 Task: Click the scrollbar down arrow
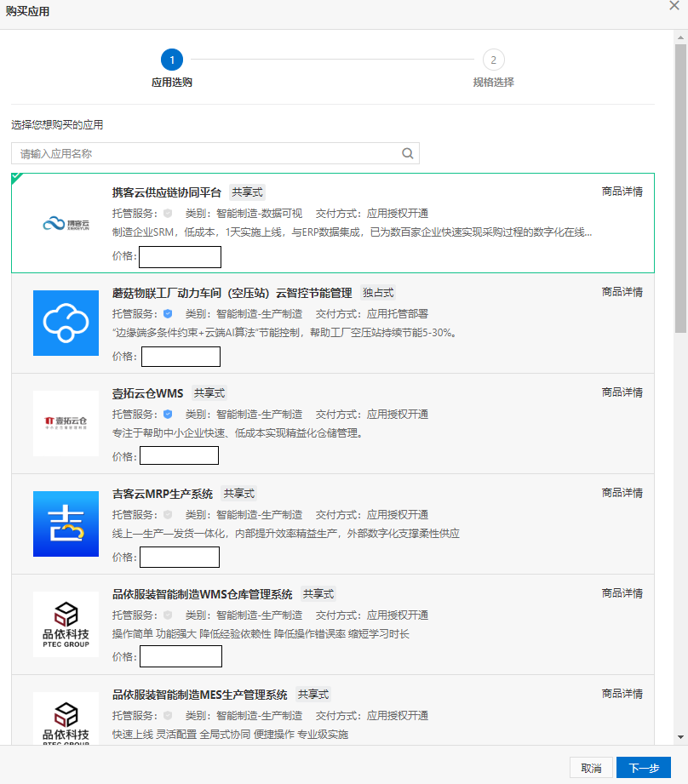point(680,737)
